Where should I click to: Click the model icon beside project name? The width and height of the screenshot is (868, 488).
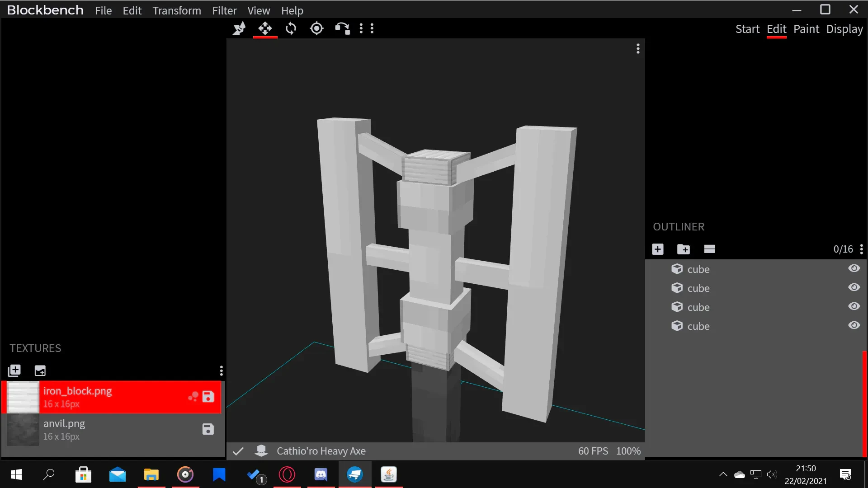pyautogui.click(x=261, y=450)
